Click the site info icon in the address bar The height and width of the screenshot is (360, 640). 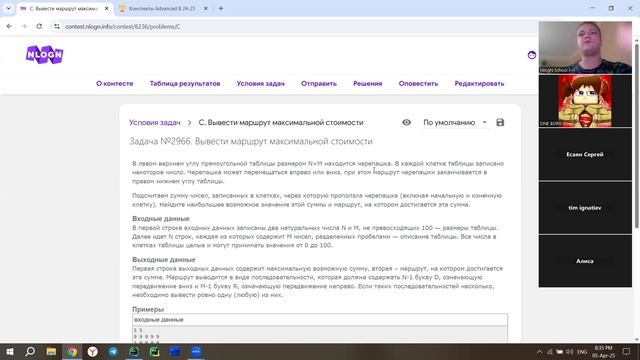point(57,27)
